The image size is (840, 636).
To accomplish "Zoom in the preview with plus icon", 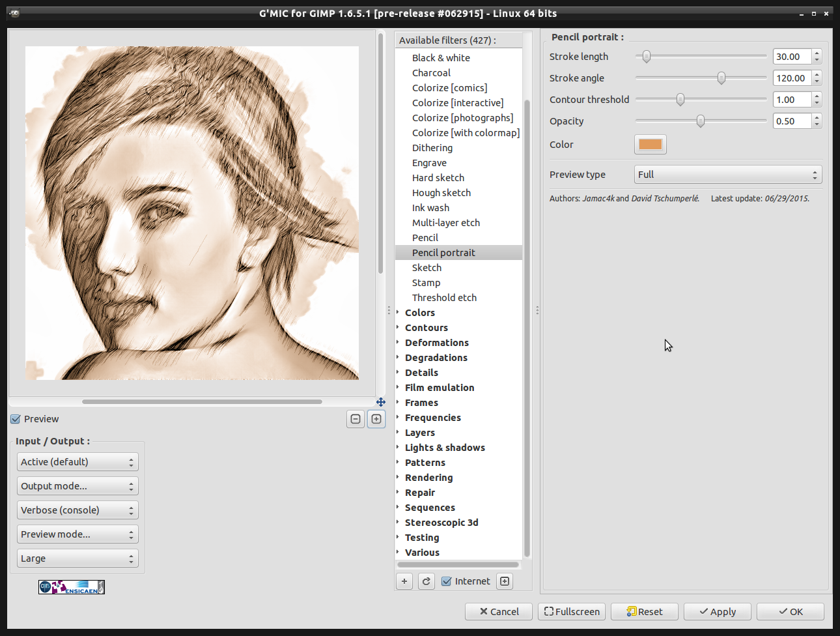I will (376, 419).
